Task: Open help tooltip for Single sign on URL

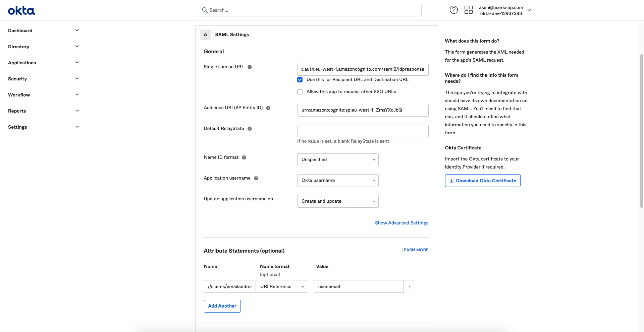Action: [x=250, y=67]
